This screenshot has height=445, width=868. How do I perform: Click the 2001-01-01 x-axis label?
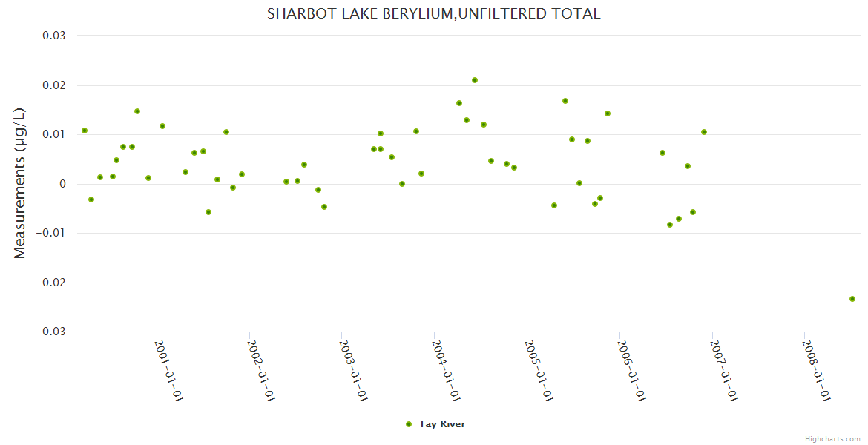click(169, 370)
